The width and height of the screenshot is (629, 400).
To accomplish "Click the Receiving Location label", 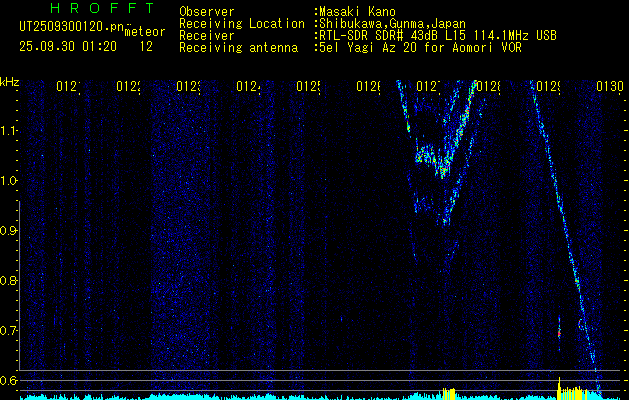I will (x=242, y=24).
